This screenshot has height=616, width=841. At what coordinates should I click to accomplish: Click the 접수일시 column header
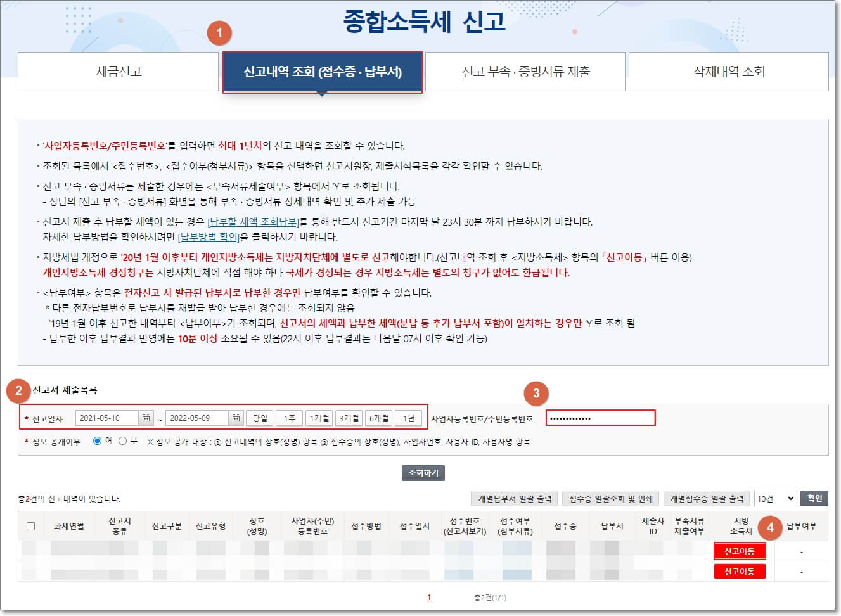click(x=414, y=526)
